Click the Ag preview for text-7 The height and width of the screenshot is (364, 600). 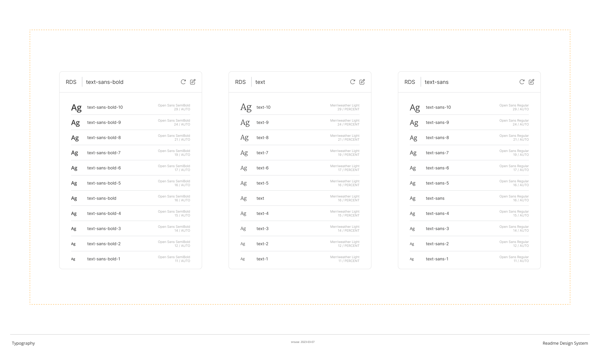(x=244, y=153)
